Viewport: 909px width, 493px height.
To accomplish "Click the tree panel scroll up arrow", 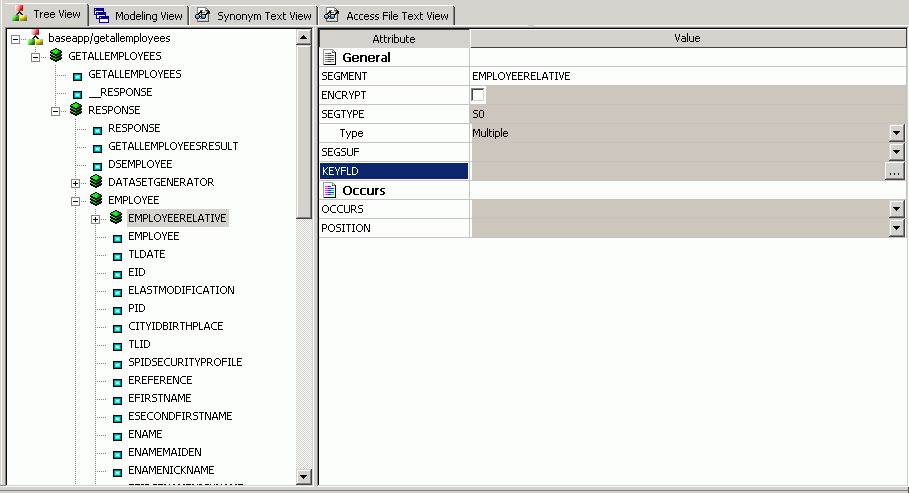I will [x=304, y=38].
